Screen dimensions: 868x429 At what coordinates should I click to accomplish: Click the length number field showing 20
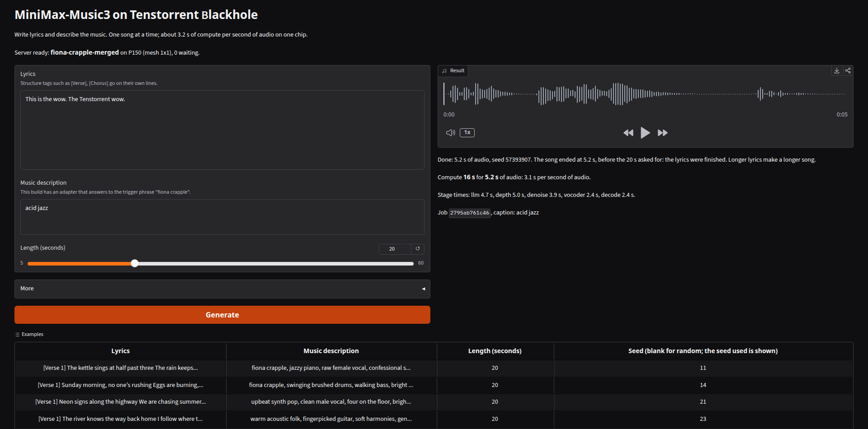(395, 249)
